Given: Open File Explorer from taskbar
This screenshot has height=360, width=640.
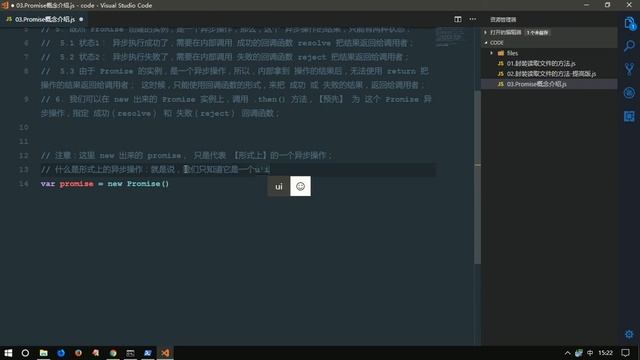Looking at the screenshot, I should (43, 353).
